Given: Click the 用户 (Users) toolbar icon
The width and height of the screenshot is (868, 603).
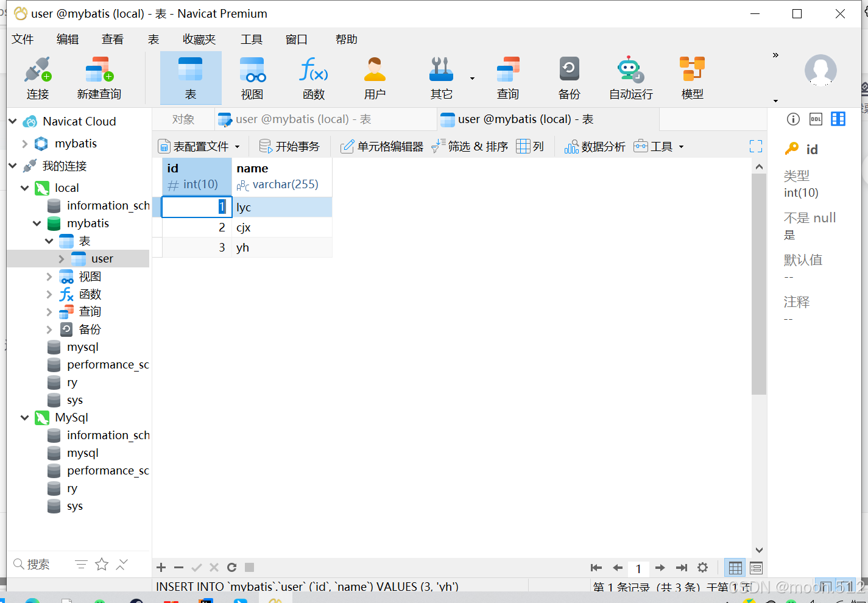Looking at the screenshot, I should tap(374, 76).
